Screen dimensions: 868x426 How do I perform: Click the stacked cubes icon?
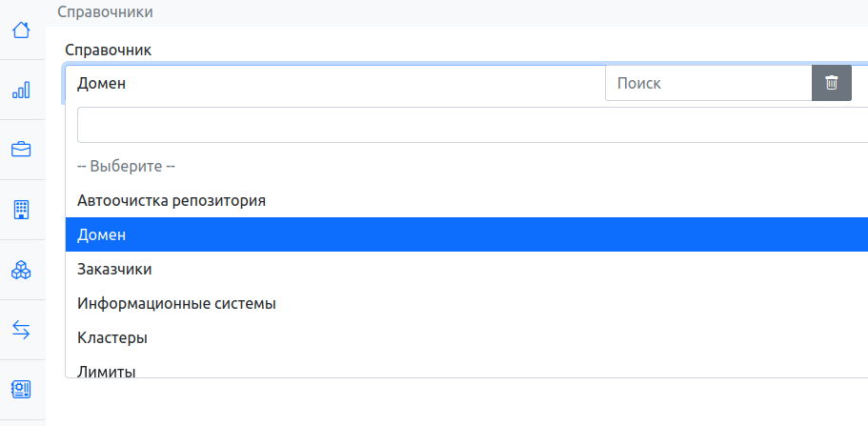(x=21, y=271)
